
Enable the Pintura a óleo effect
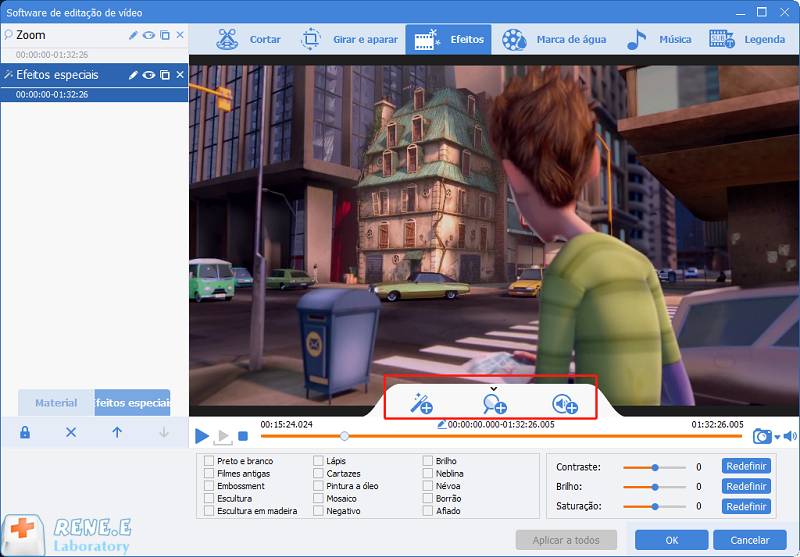(318, 486)
